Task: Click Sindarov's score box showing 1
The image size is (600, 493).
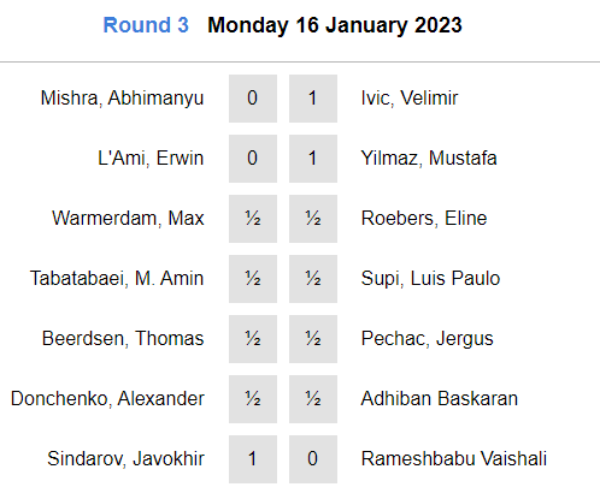Action: point(253,459)
